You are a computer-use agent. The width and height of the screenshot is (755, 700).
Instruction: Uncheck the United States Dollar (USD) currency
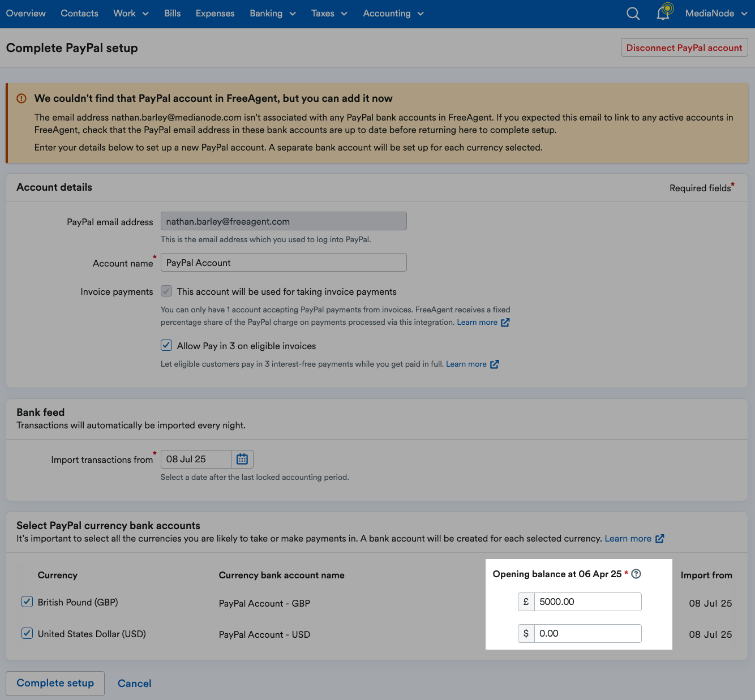[27, 633]
